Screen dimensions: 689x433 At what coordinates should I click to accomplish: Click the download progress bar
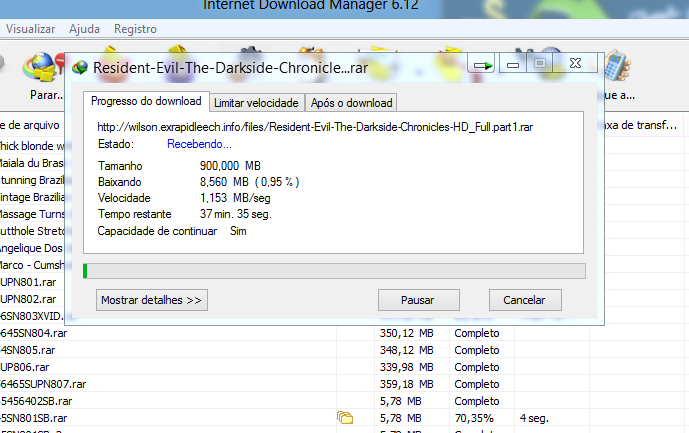point(334,271)
